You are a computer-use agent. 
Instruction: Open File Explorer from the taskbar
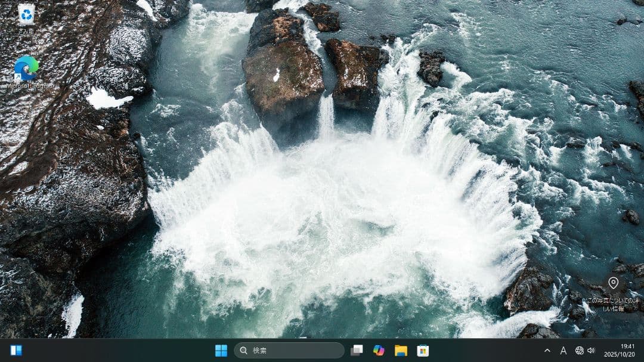[400, 351]
